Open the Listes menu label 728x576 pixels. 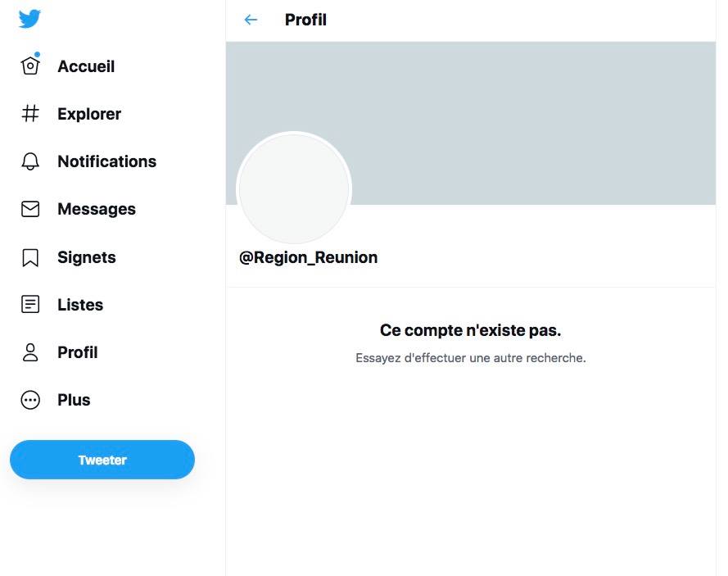pyautogui.click(x=80, y=305)
